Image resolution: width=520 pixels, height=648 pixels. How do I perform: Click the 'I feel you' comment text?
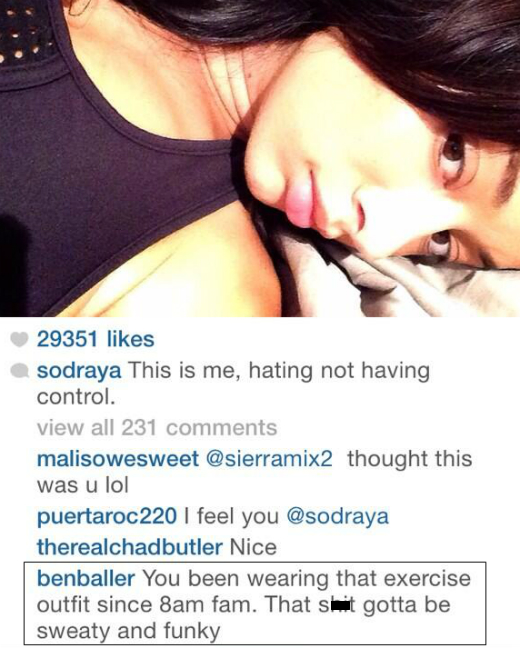click(232, 517)
